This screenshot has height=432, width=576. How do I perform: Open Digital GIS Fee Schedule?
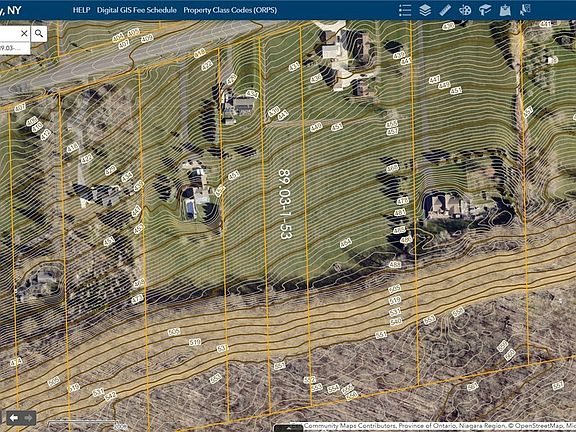tap(137, 10)
